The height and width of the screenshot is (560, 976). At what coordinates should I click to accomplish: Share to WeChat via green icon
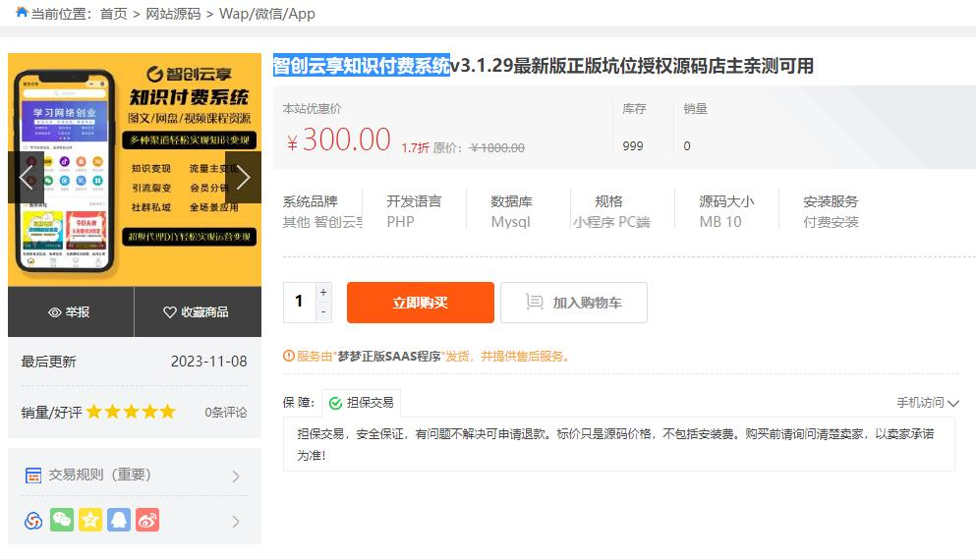point(62,520)
